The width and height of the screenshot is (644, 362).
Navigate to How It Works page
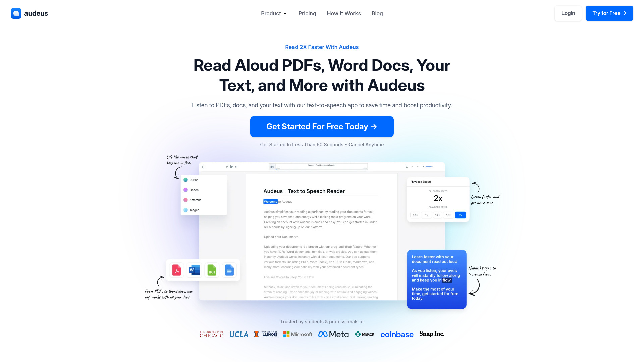tap(344, 13)
